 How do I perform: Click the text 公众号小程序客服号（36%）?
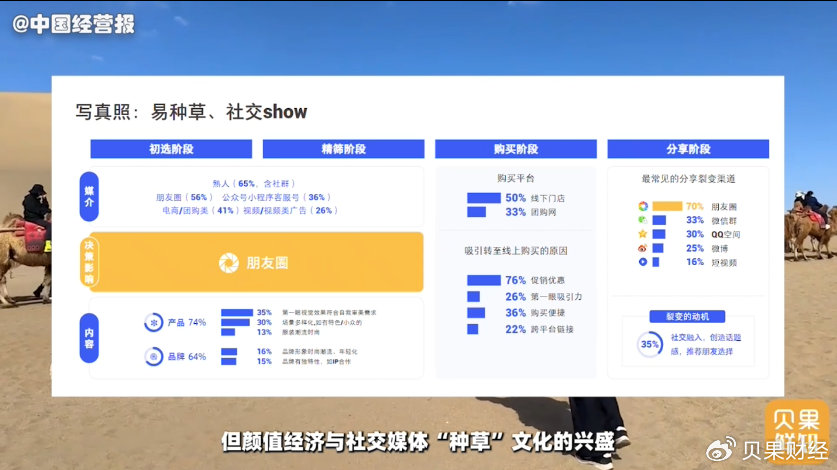[277, 197]
